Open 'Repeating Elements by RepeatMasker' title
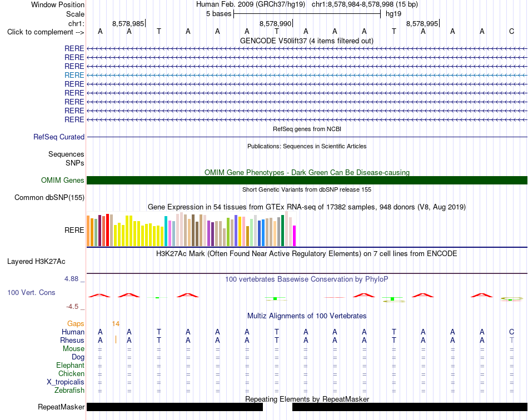 pyautogui.click(x=307, y=399)
